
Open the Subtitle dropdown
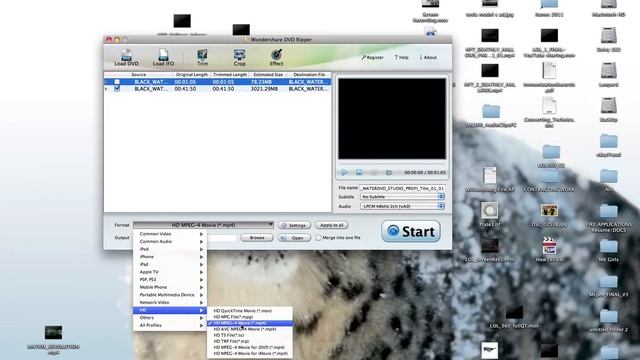tap(402, 197)
